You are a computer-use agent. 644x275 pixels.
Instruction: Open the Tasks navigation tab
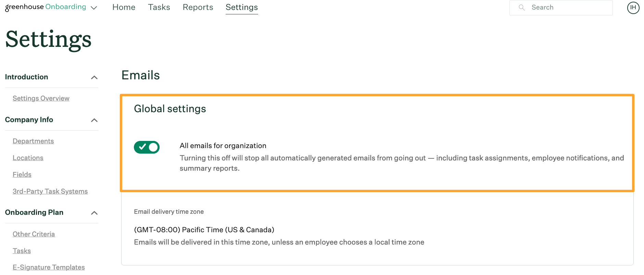(x=159, y=8)
